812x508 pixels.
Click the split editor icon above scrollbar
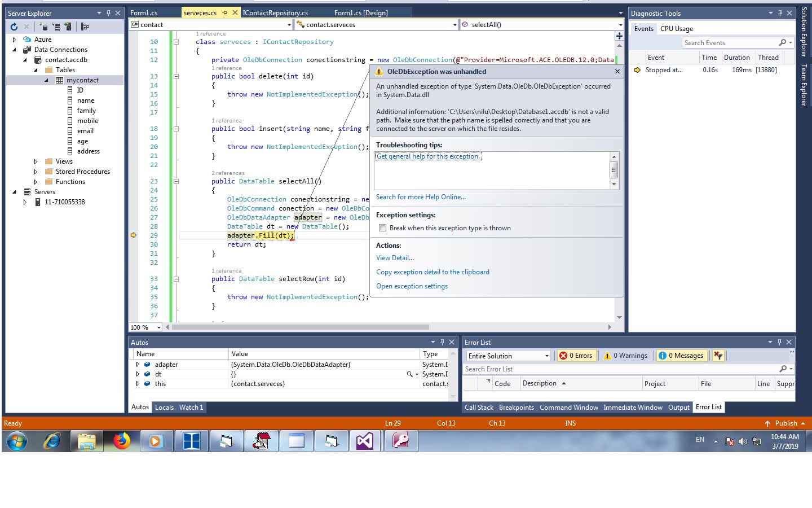pyautogui.click(x=619, y=36)
